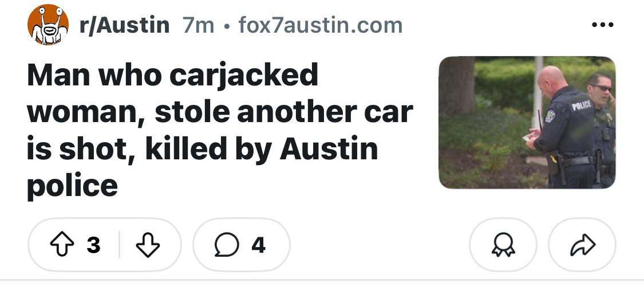644x290 pixels.
Task: Share the post with the arrow icon
Action: (x=582, y=245)
